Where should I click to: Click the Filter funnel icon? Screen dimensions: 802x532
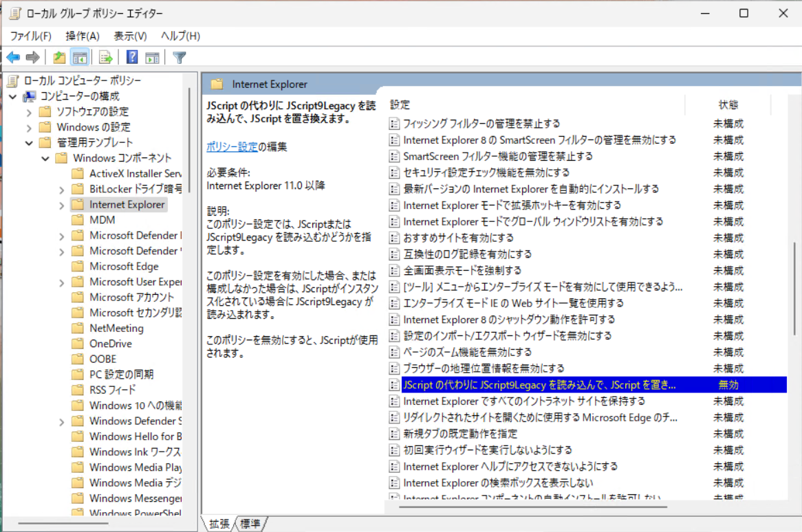pos(179,58)
